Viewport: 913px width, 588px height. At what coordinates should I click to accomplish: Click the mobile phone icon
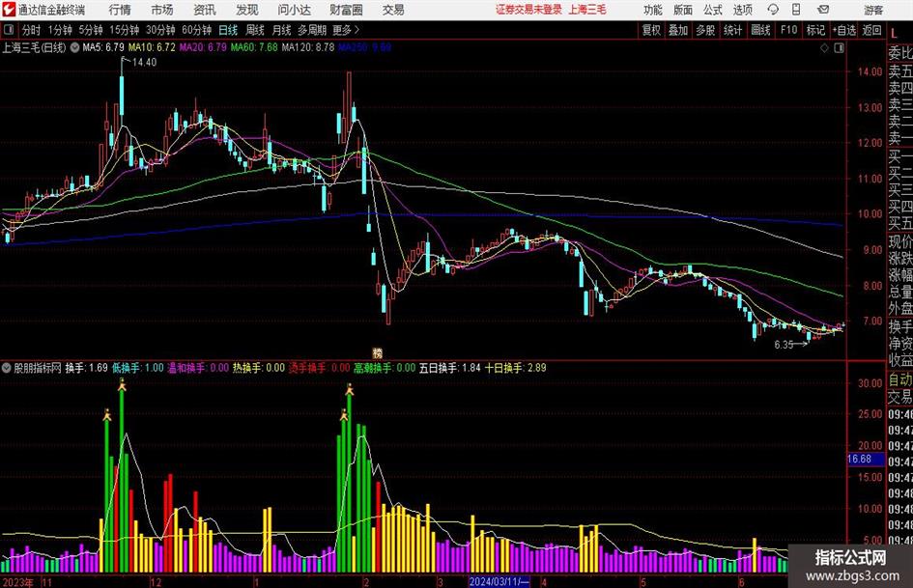coord(796,10)
